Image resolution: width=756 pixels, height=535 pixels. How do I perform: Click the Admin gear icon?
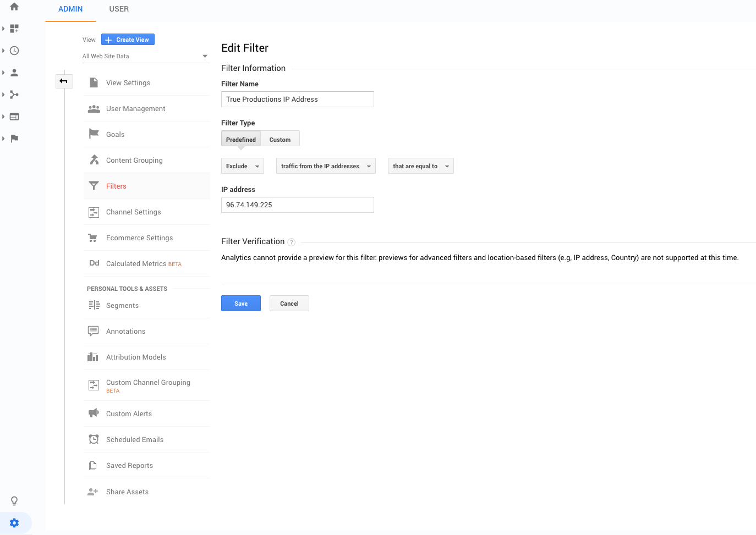14,523
